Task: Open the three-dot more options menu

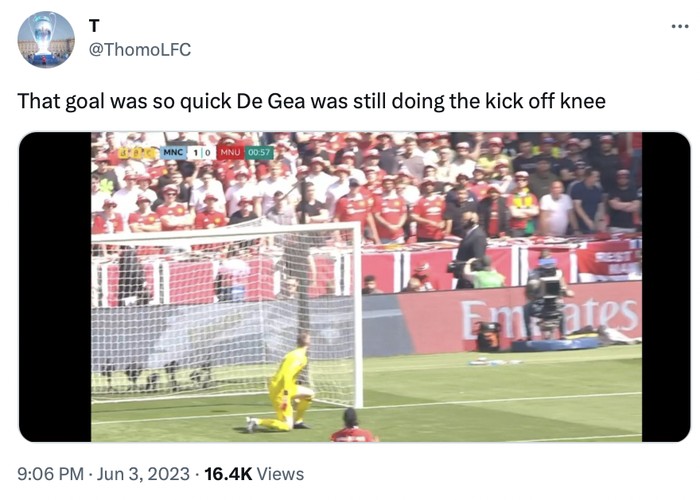Action: 680,25
